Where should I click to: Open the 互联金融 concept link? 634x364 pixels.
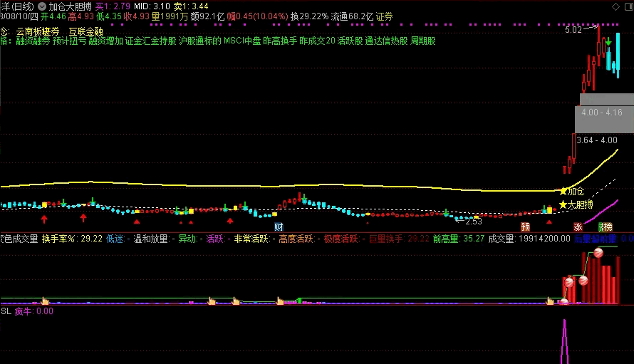85,31
